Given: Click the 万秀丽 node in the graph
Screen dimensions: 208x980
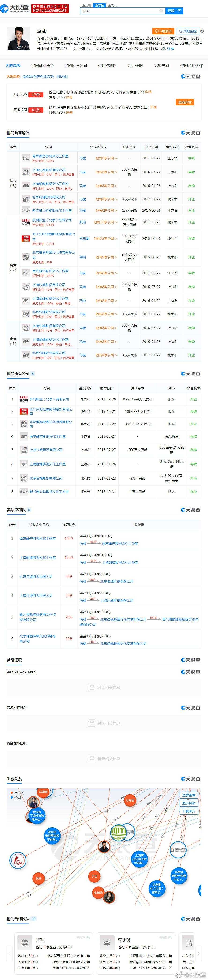Looking at the screenshot, I should [x=130, y=800].
